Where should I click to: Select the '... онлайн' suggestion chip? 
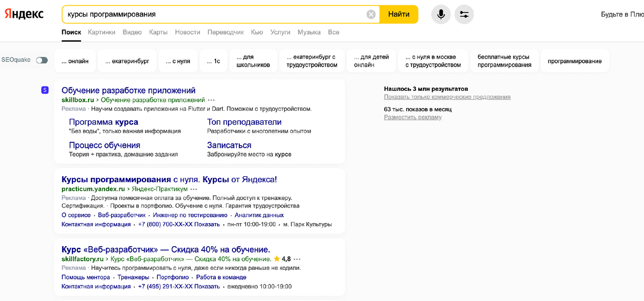(75, 61)
